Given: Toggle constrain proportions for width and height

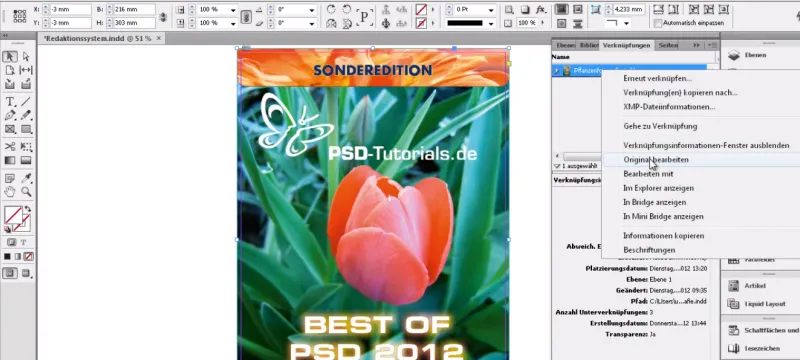Looking at the screenshot, I should point(163,17).
